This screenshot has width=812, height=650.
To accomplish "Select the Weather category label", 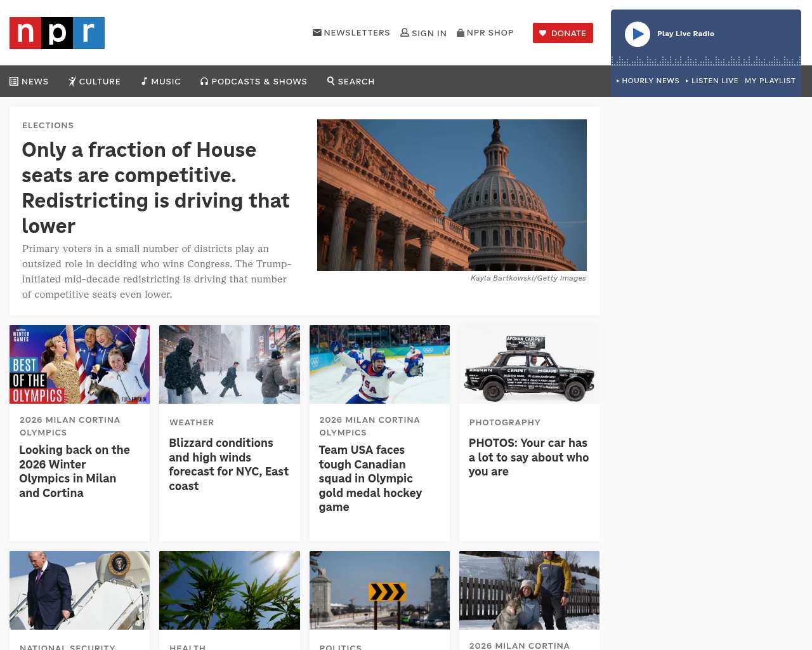I will 192,422.
